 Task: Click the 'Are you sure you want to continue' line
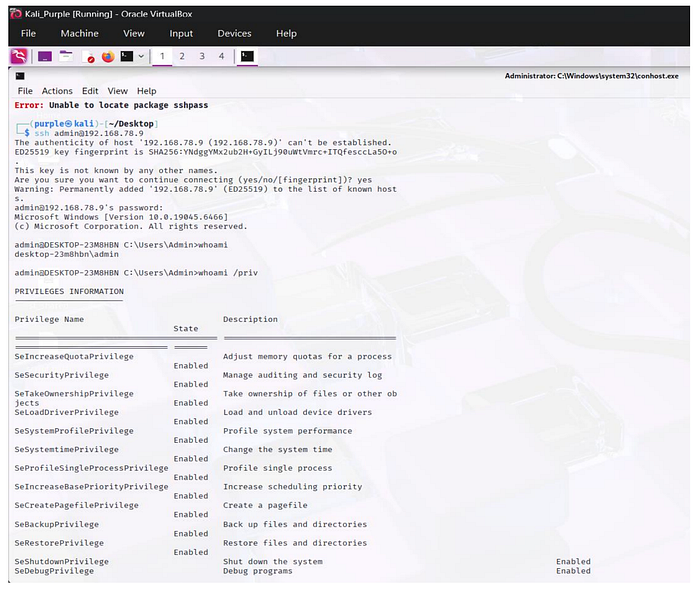[x=193, y=180]
